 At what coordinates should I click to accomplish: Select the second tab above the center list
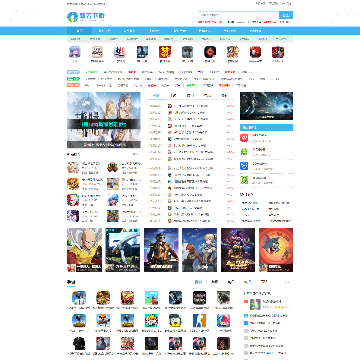pos(173,96)
